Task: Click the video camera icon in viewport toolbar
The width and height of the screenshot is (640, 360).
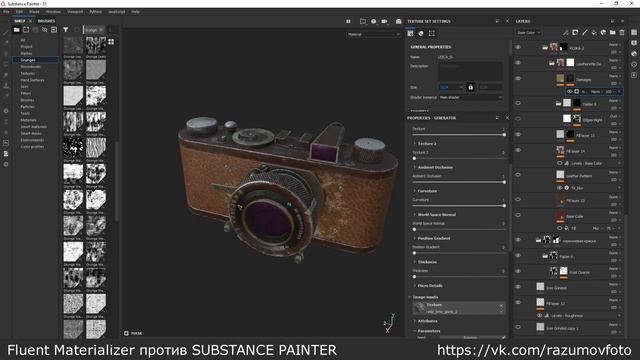Action: pos(384,21)
